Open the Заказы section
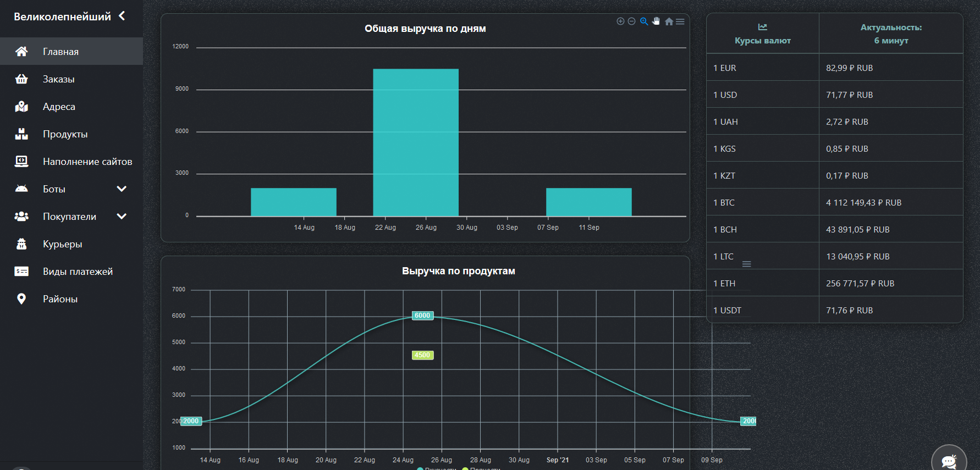Image resolution: width=980 pixels, height=470 pixels. [58, 79]
